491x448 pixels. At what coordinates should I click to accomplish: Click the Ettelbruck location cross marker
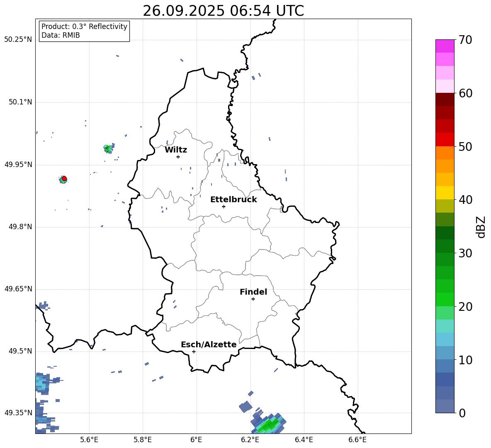(224, 206)
